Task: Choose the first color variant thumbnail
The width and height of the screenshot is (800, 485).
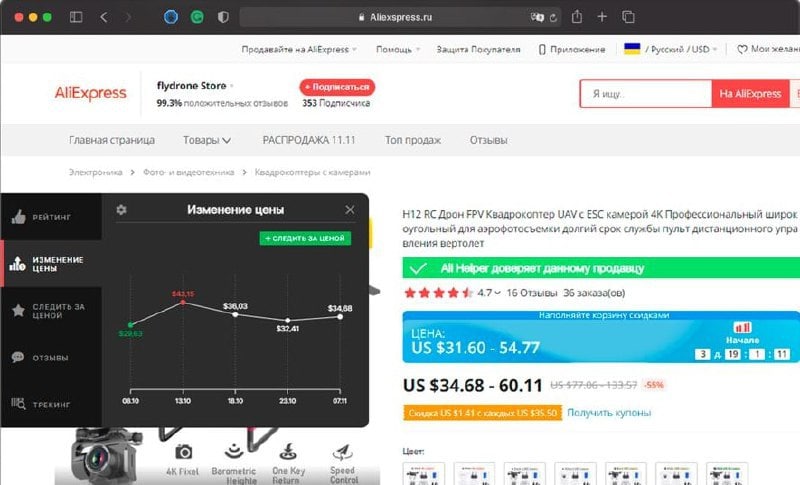Action: pos(423,474)
